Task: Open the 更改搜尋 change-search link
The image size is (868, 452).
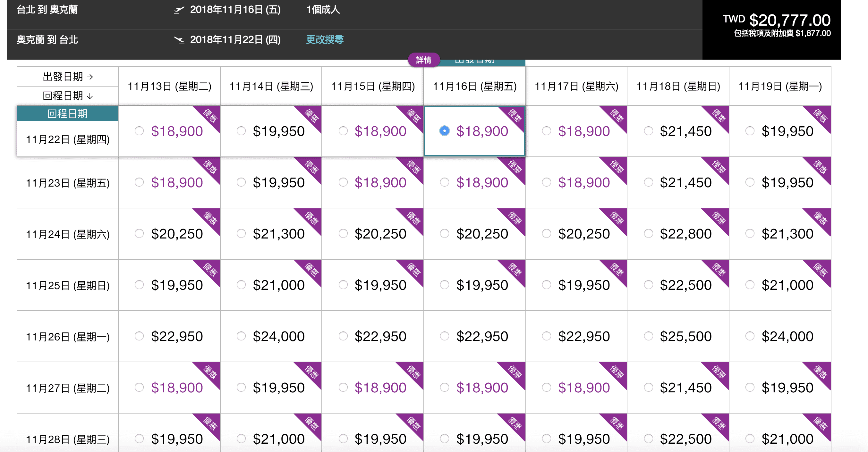Action: 325,40
